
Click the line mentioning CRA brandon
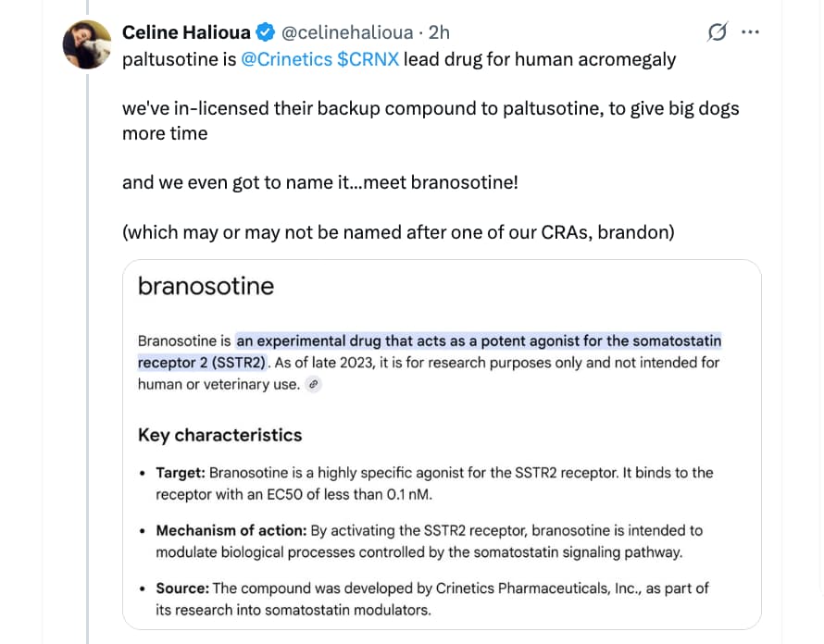[398, 231]
